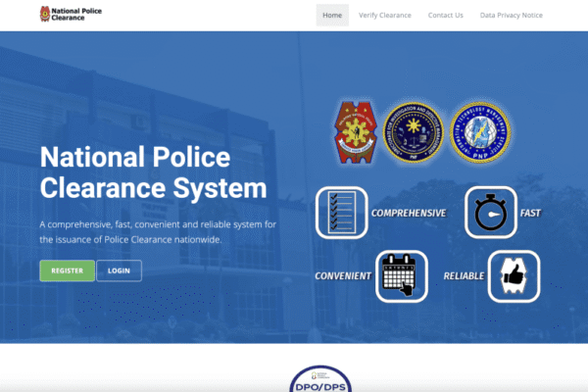Click the "National Police Clearance" header title text
Screen dimensions: 588x392
pos(76,15)
